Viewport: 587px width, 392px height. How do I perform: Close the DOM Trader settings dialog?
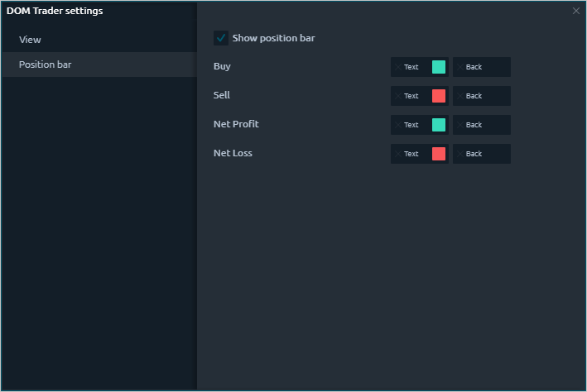pyautogui.click(x=576, y=11)
